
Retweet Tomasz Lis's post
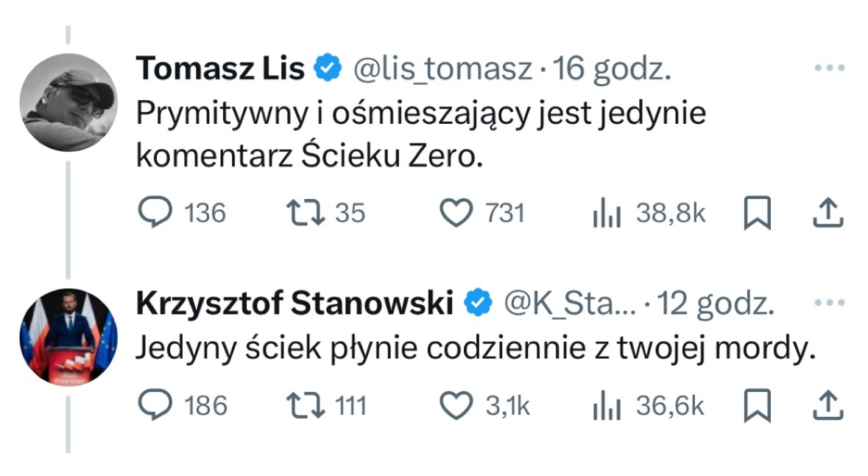[305, 213]
